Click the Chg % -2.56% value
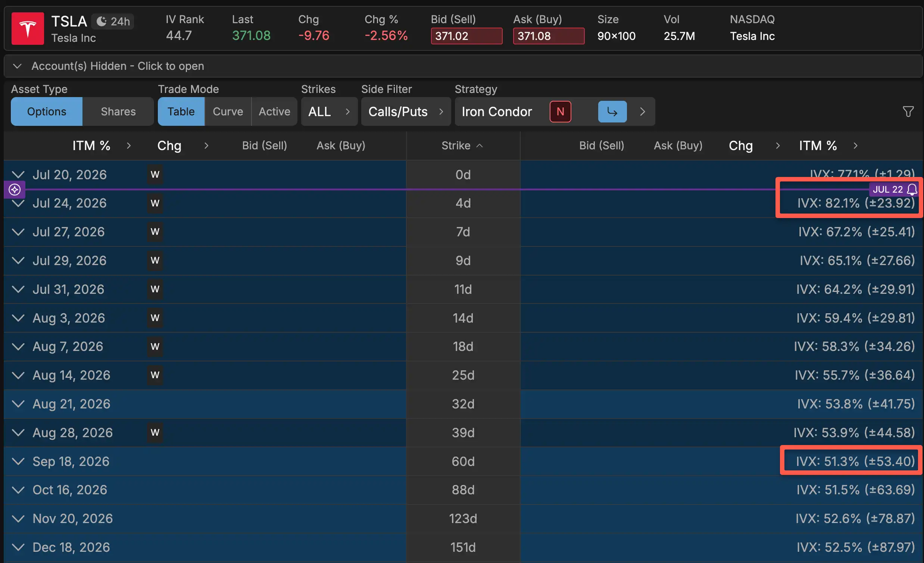Viewport: 924px width, 563px height. click(x=386, y=35)
